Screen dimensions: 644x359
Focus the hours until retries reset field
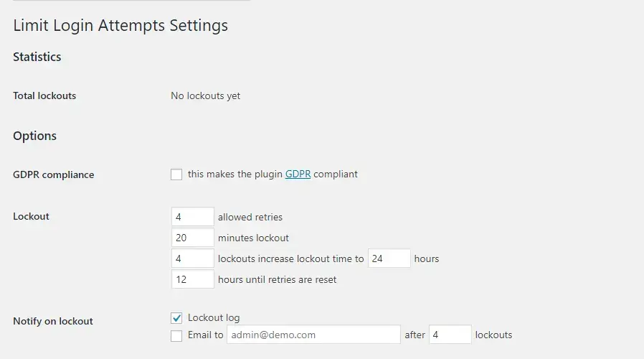[x=193, y=279]
